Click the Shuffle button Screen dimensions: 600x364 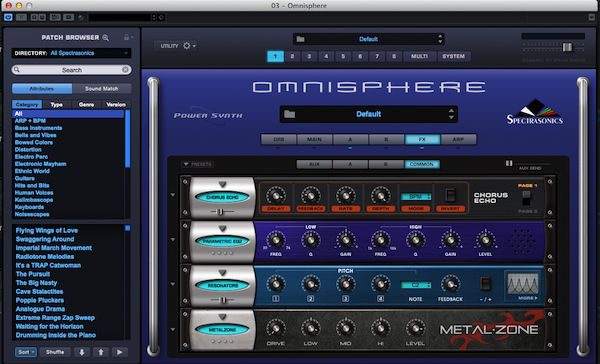(55, 352)
